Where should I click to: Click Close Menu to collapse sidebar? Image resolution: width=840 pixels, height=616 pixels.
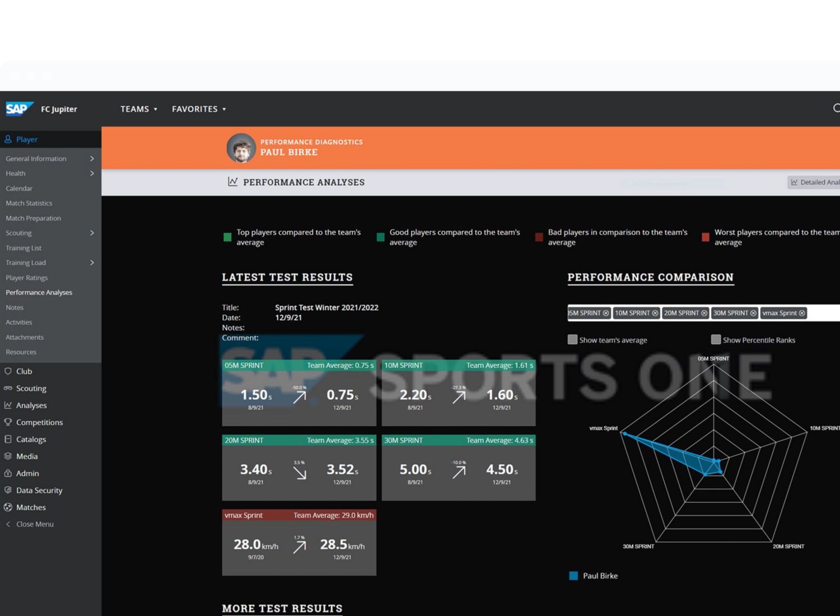click(35, 524)
